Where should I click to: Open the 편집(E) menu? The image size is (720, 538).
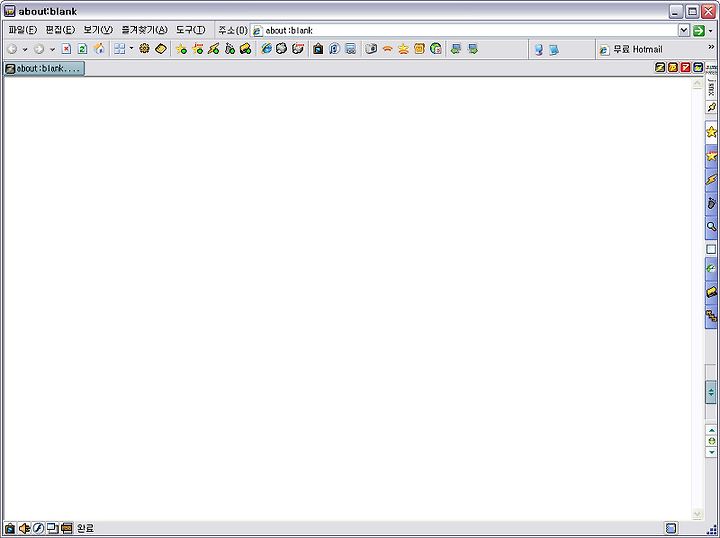tap(60, 30)
